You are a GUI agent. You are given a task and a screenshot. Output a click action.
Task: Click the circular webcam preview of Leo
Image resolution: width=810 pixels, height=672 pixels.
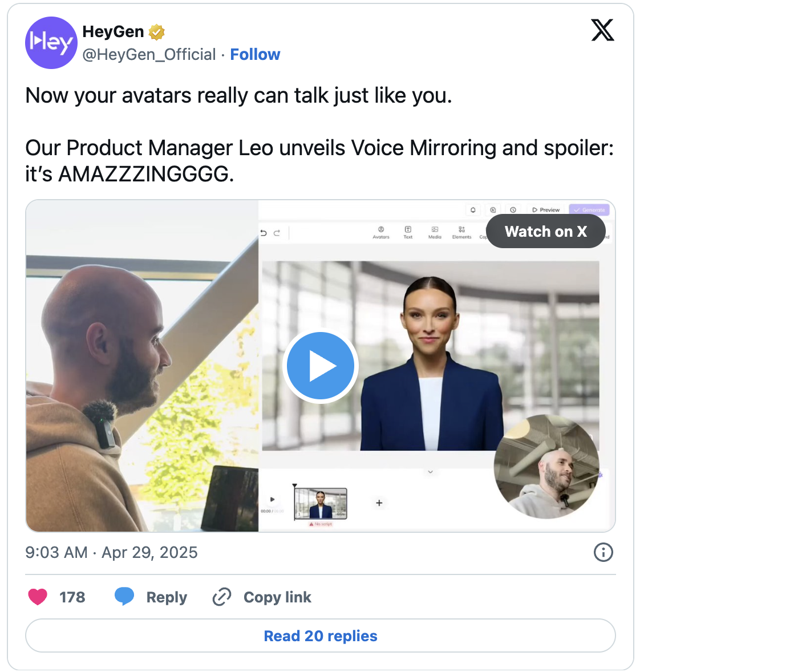(546, 467)
